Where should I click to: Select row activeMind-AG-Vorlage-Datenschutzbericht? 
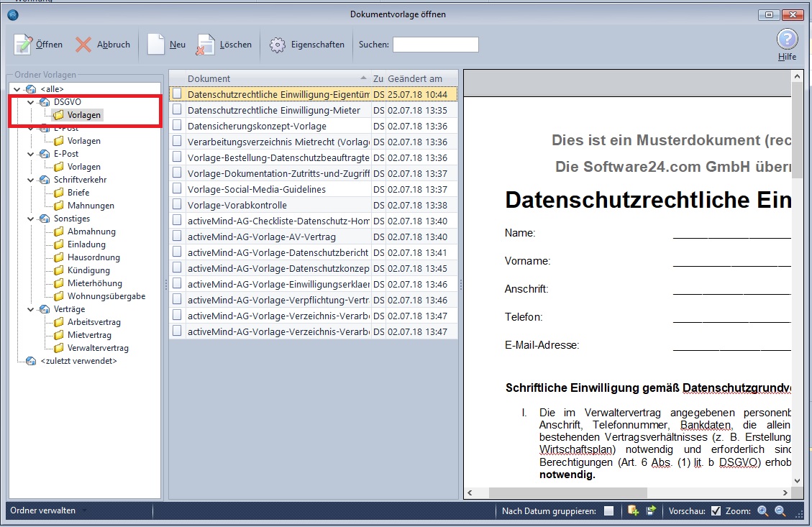click(x=314, y=252)
